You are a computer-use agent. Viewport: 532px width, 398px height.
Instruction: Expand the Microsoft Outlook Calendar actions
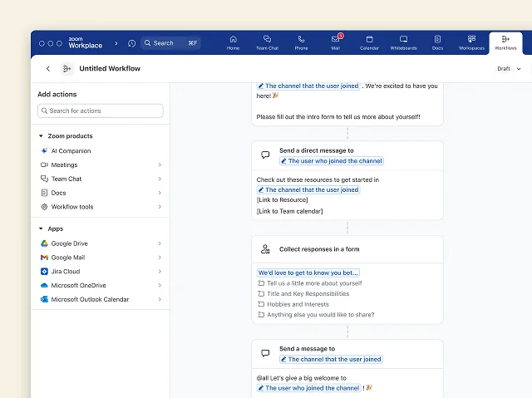coord(160,299)
